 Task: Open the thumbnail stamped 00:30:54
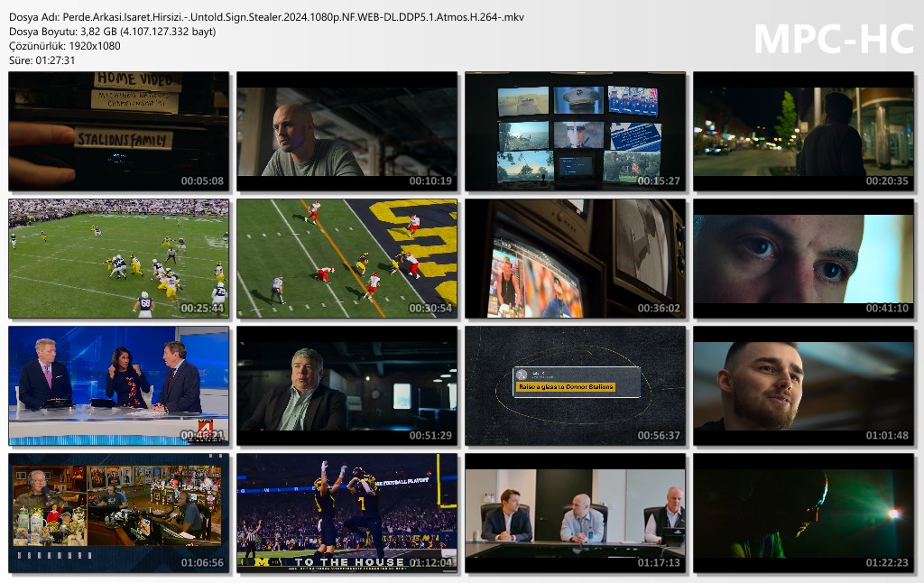[x=346, y=259]
